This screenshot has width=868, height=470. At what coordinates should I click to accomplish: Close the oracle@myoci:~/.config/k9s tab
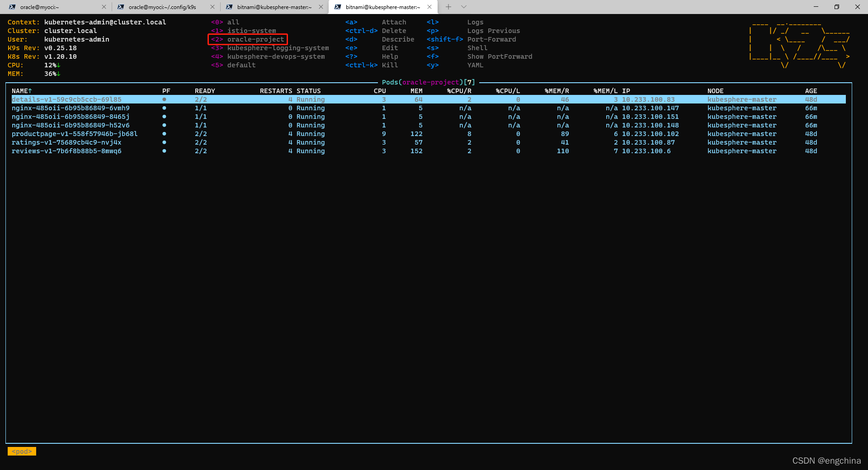[212, 7]
